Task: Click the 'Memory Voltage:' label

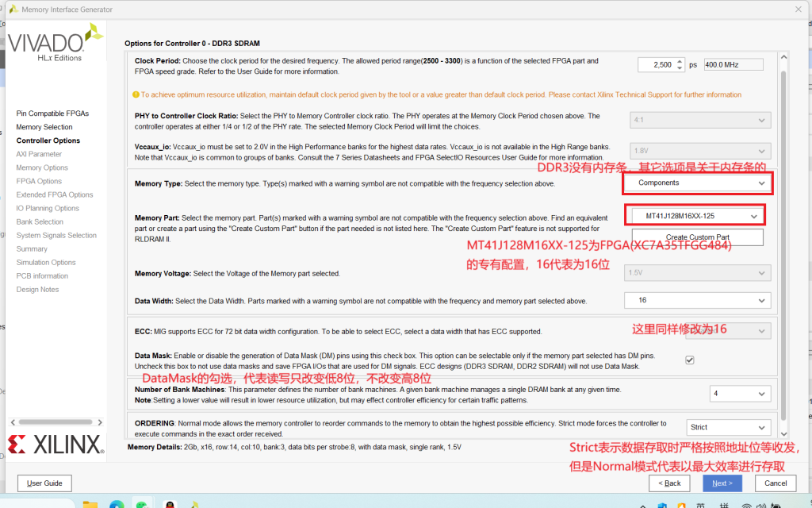Action: point(163,273)
